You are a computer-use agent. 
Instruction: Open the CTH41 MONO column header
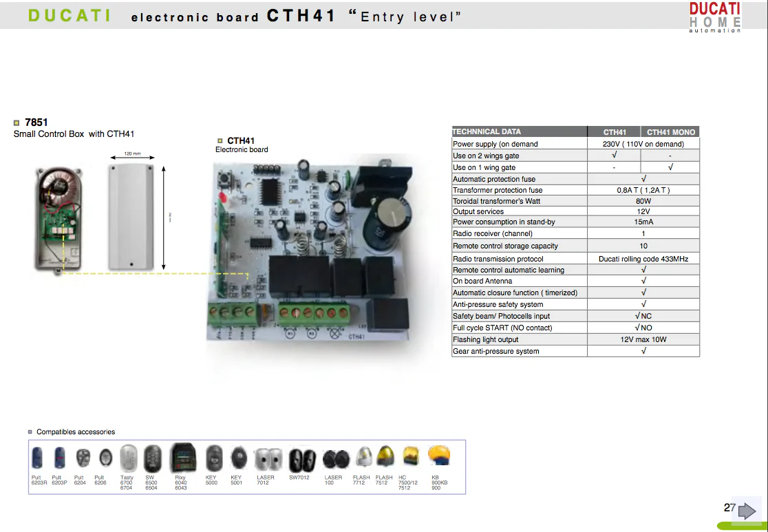click(669, 131)
